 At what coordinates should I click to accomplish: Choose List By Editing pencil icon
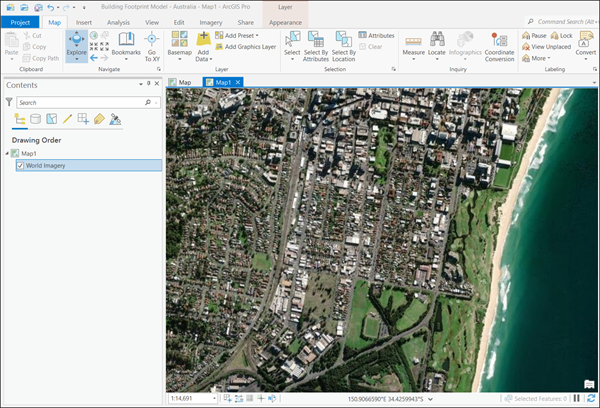point(67,120)
